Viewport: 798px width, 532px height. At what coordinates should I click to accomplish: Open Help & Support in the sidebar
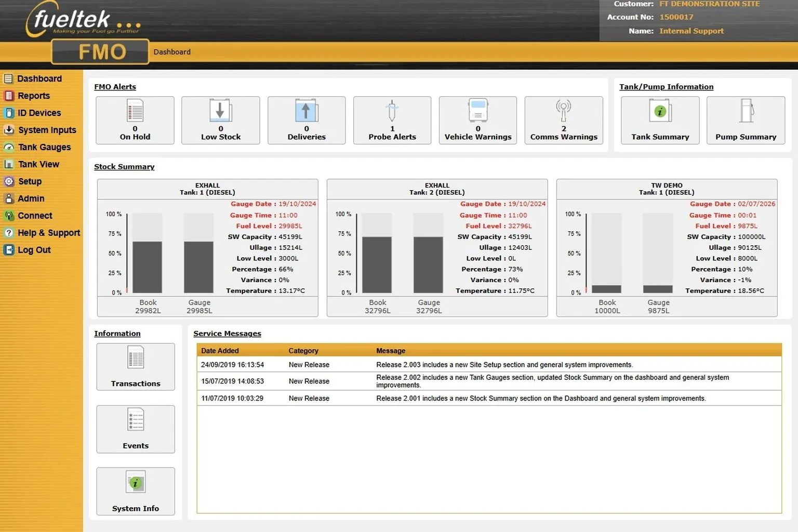pyautogui.click(x=49, y=233)
